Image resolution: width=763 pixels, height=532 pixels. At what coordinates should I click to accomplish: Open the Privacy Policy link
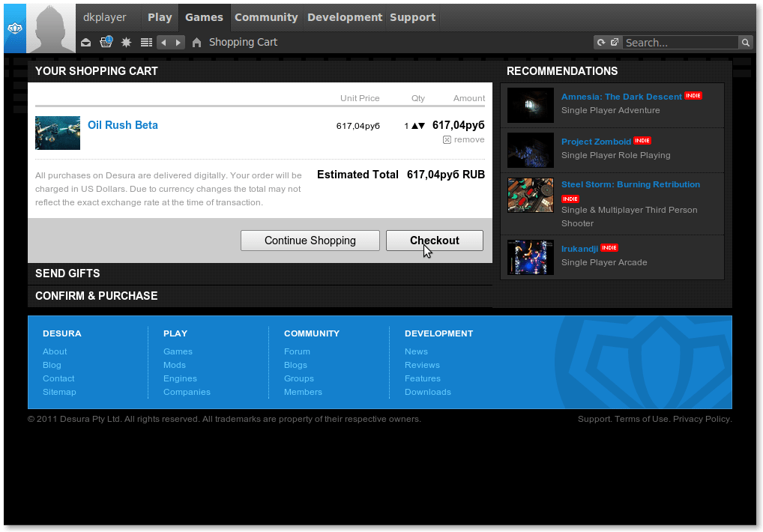pos(702,419)
